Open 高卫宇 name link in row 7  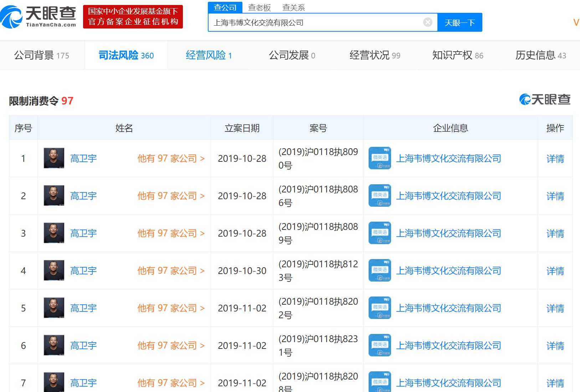pos(83,383)
